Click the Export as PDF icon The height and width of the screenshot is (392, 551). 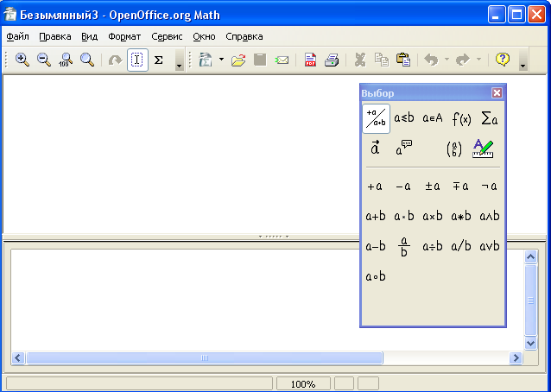(x=309, y=60)
